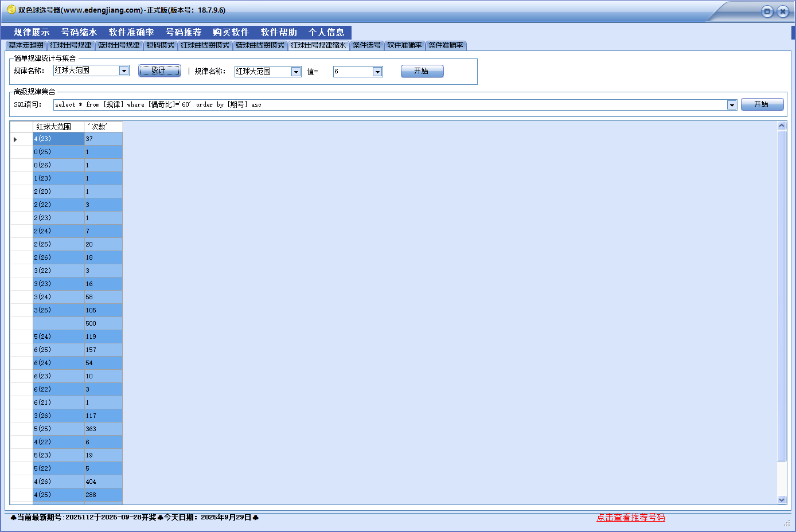
Task: Click the resize grip in bottom-right corner
Action: pos(787,522)
